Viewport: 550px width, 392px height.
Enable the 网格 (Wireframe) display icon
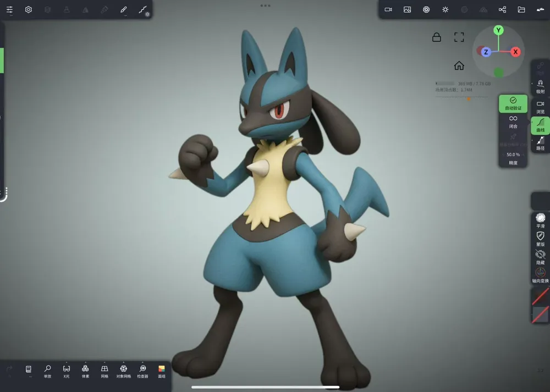point(103,369)
